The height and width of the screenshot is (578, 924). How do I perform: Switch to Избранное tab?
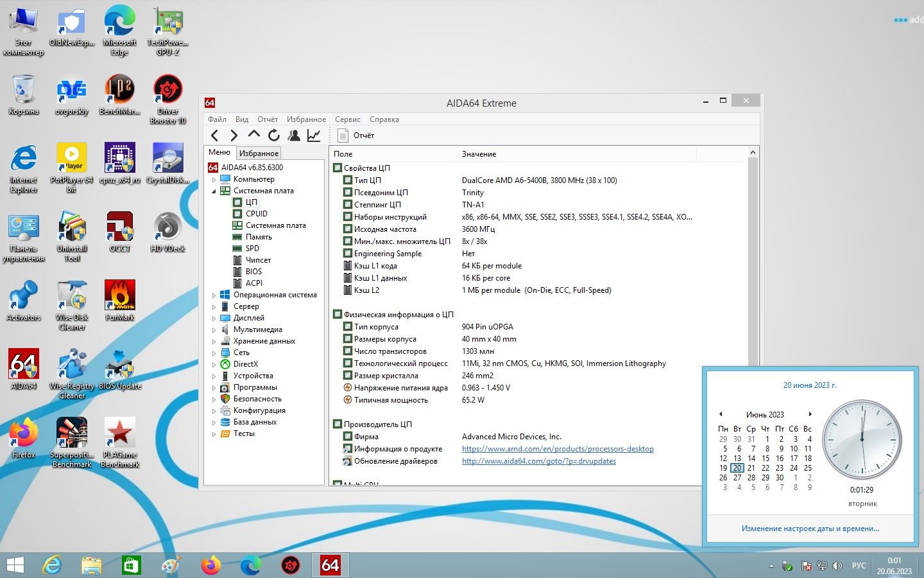pyautogui.click(x=259, y=153)
